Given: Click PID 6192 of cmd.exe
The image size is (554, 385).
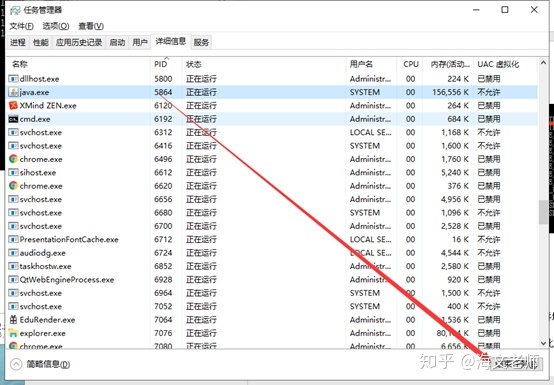Looking at the screenshot, I should (x=163, y=119).
